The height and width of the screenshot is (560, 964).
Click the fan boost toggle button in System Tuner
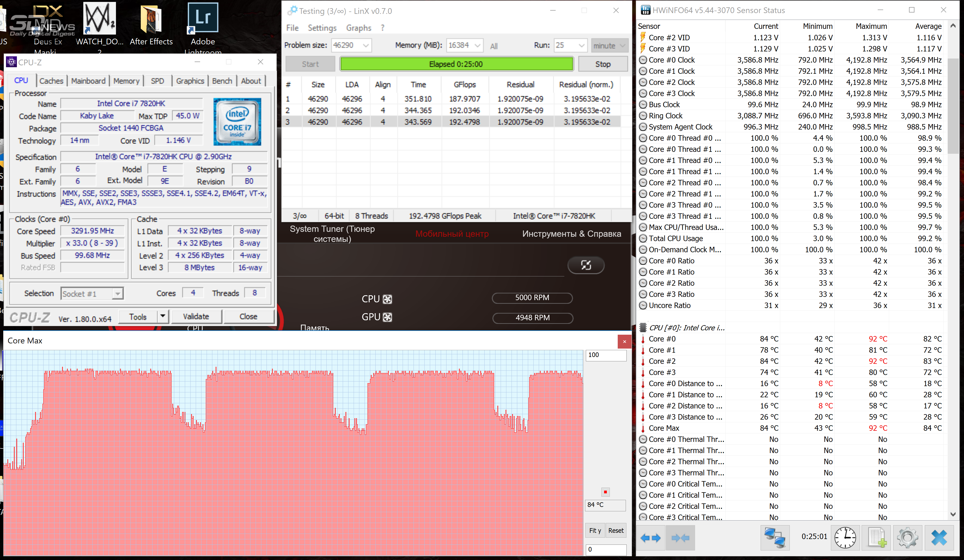pos(586,265)
